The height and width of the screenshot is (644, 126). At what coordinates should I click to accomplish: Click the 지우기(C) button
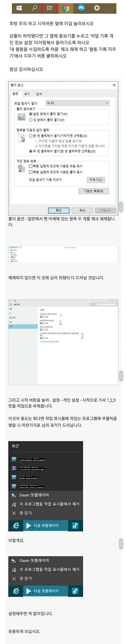pos(96,180)
